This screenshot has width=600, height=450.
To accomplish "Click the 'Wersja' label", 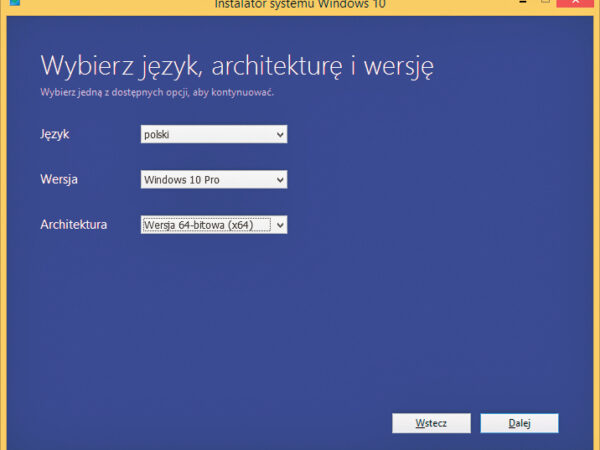I will [59, 180].
